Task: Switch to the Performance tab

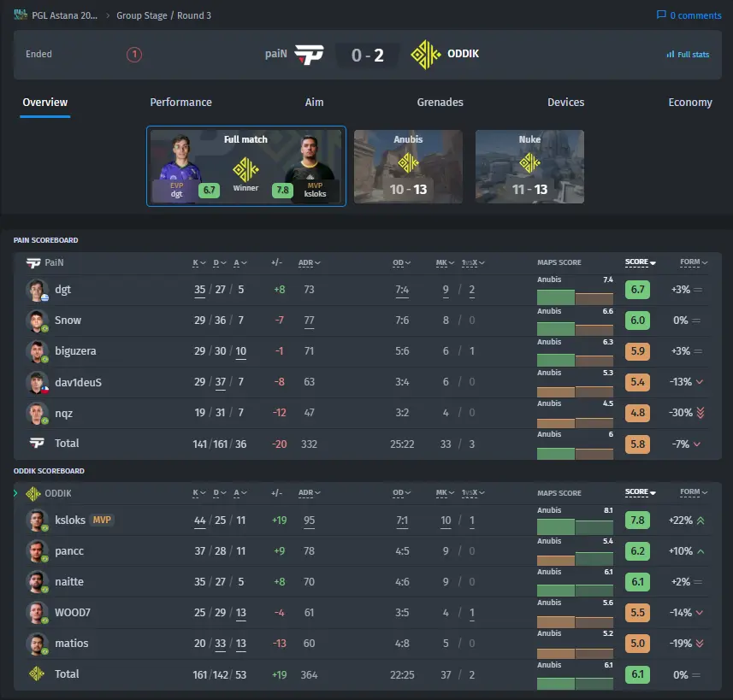Action: [181, 103]
